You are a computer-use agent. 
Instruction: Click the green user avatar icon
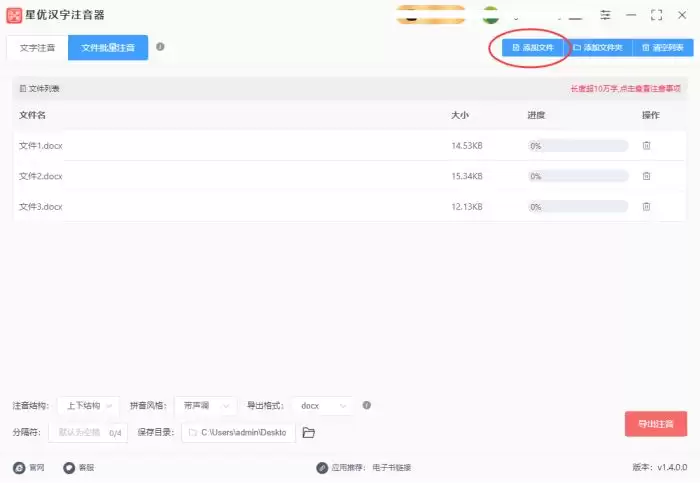point(491,15)
